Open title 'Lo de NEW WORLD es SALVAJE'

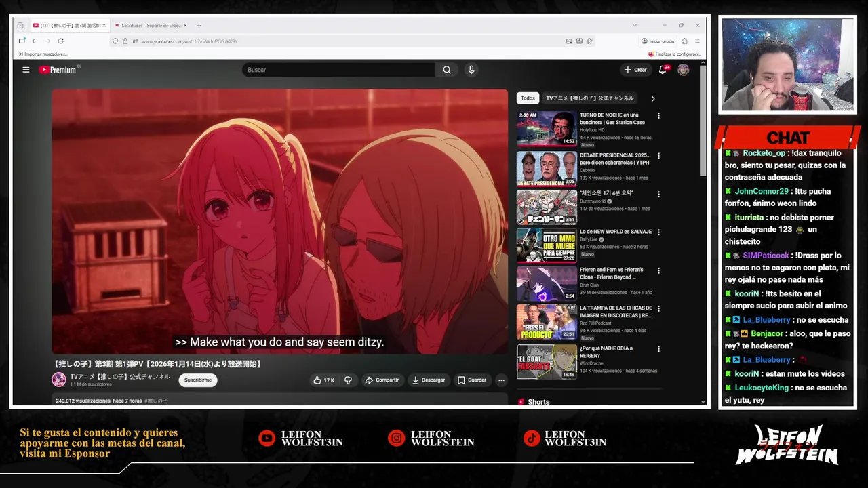click(615, 232)
